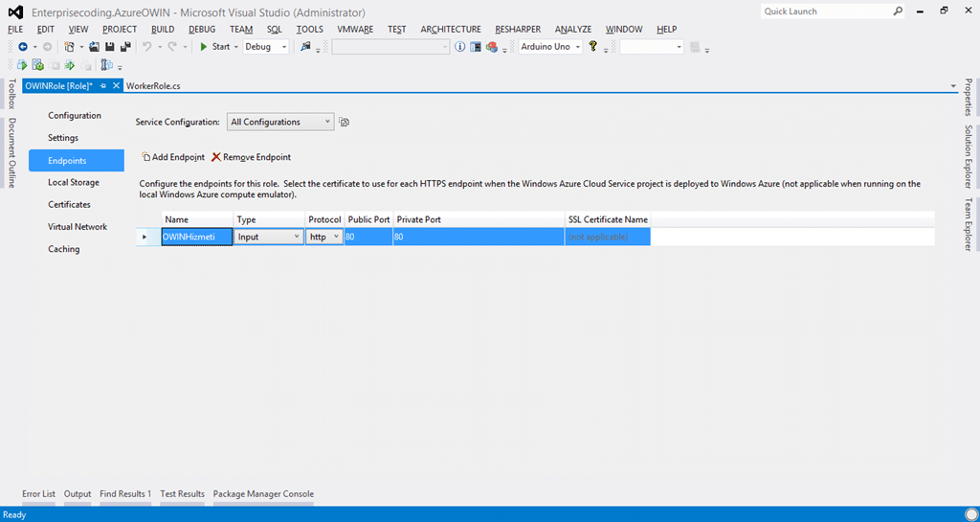Screen dimensions: 980x522
Task: Click the Add Endpoint button
Action: click(x=173, y=157)
